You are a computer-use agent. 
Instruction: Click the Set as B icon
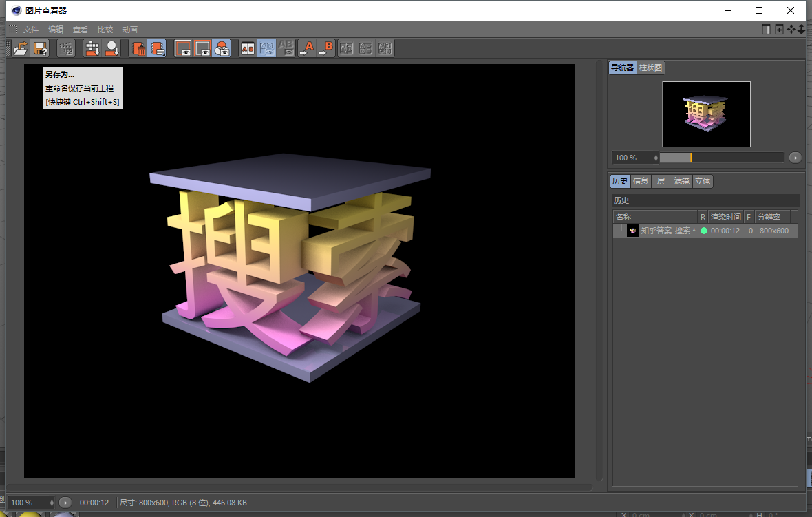pos(326,48)
